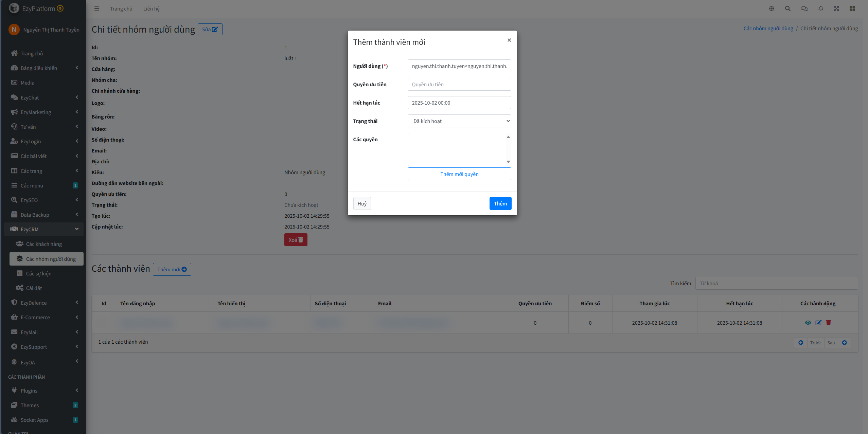Viewport: 868px width, 434px height.
Task: Click the Các quyền list scrollbar down arrow
Action: (x=508, y=162)
